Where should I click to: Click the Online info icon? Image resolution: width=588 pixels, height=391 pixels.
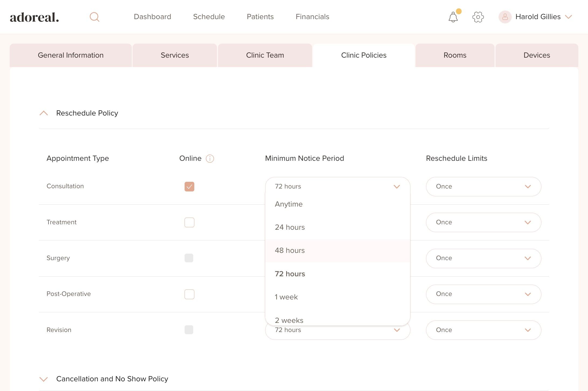click(x=210, y=159)
